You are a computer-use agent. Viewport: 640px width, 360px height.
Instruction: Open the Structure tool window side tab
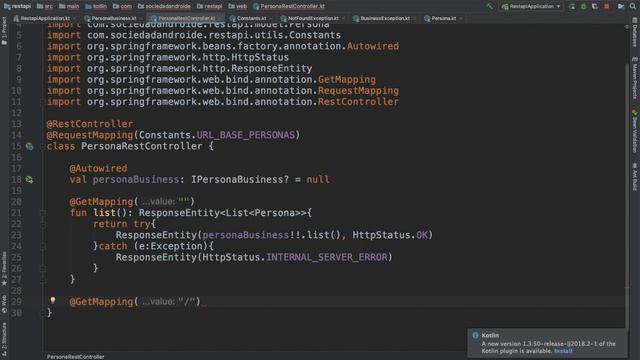point(4,339)
